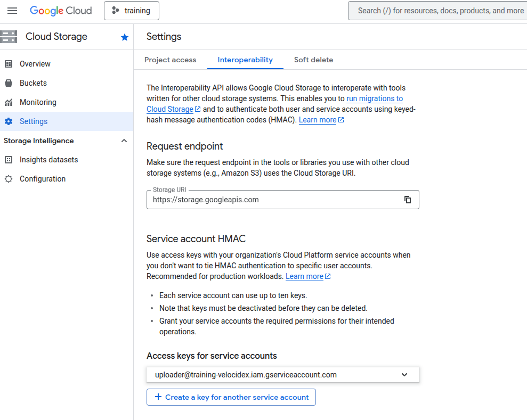Viewport: 527px width, 420px height.
Task: Click the resources search bar
Action: (x=437, y=10)
